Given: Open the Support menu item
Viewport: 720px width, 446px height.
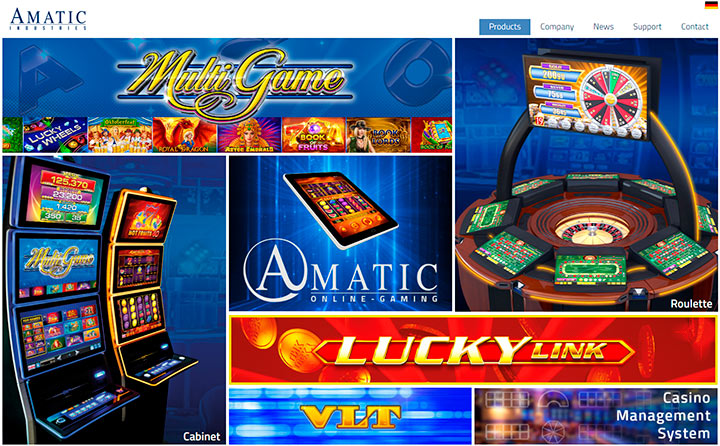Looking at the screenshot, I should 647,27.
